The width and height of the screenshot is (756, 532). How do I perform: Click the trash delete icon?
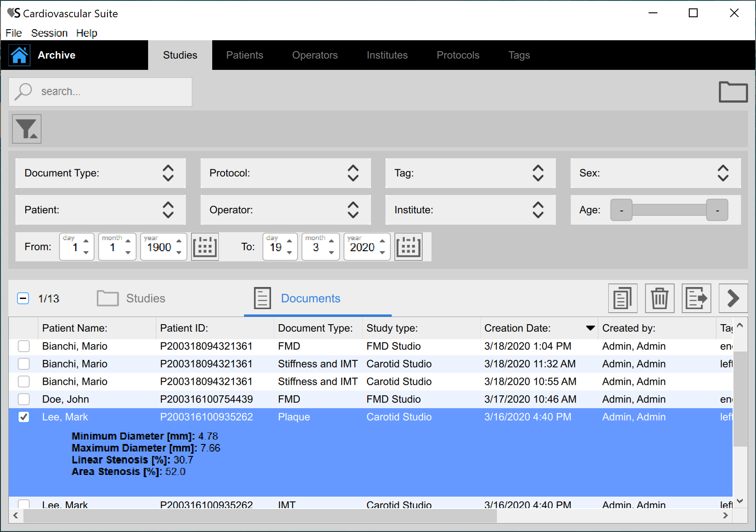(x=659, y=299)
